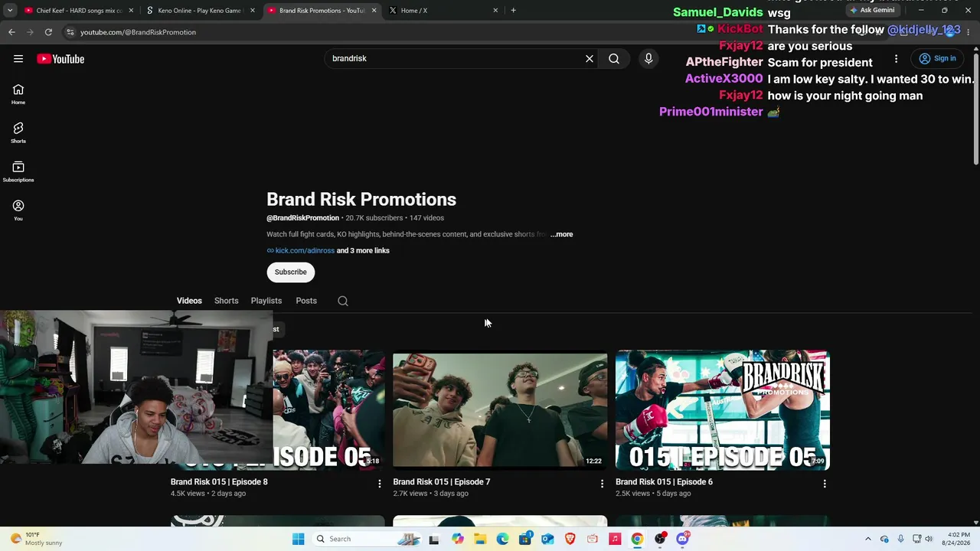Open Brave browser from the taskbar
The width and height of the screenshot is (980, 551).
(x=570, y=539)
